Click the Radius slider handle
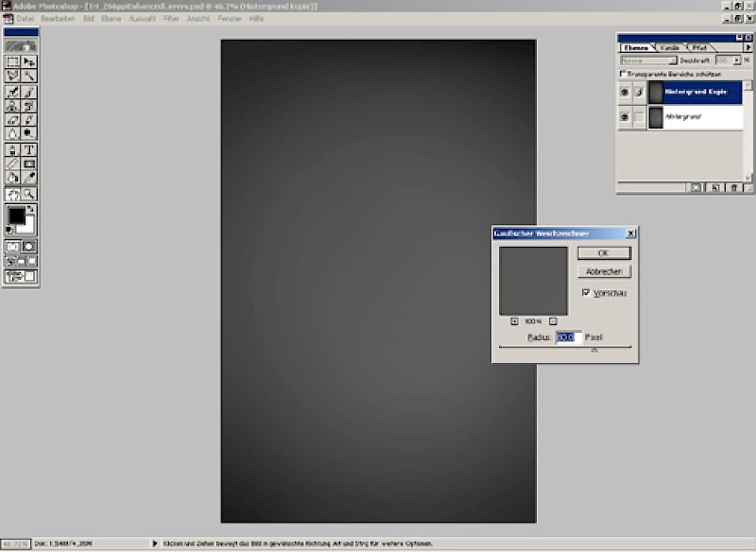Image resolution: width=756 pixels, height=552 pixels. click(593, 351)
